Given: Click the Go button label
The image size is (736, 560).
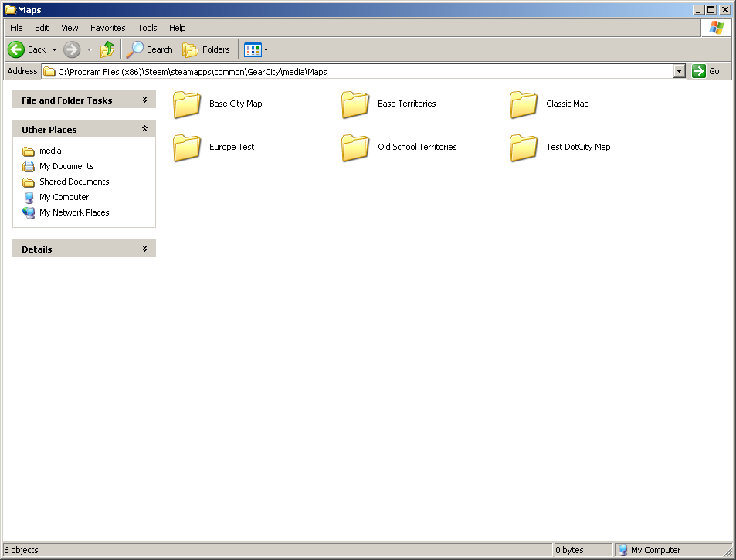Looking at the screenshot, I should coord(714,71).
